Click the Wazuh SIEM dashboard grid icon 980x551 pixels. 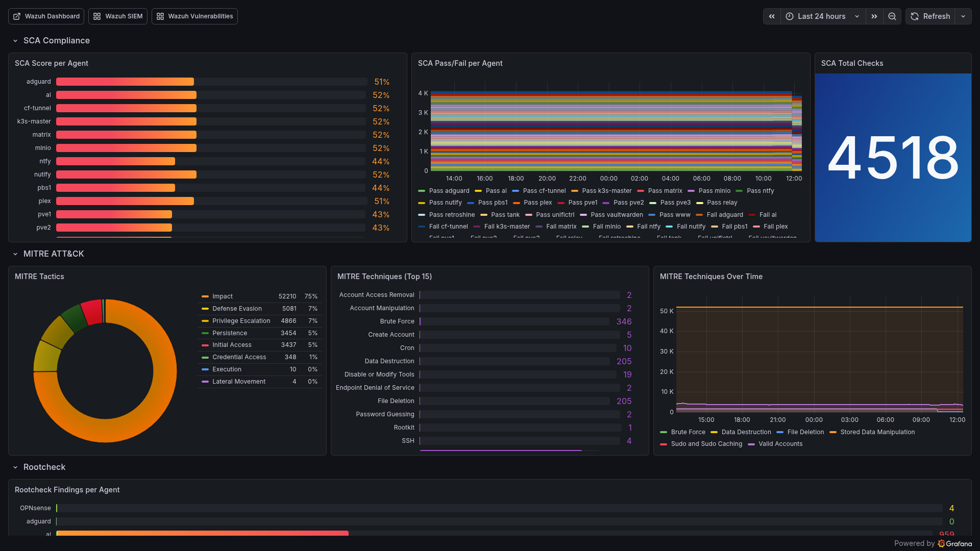[97, 16]
